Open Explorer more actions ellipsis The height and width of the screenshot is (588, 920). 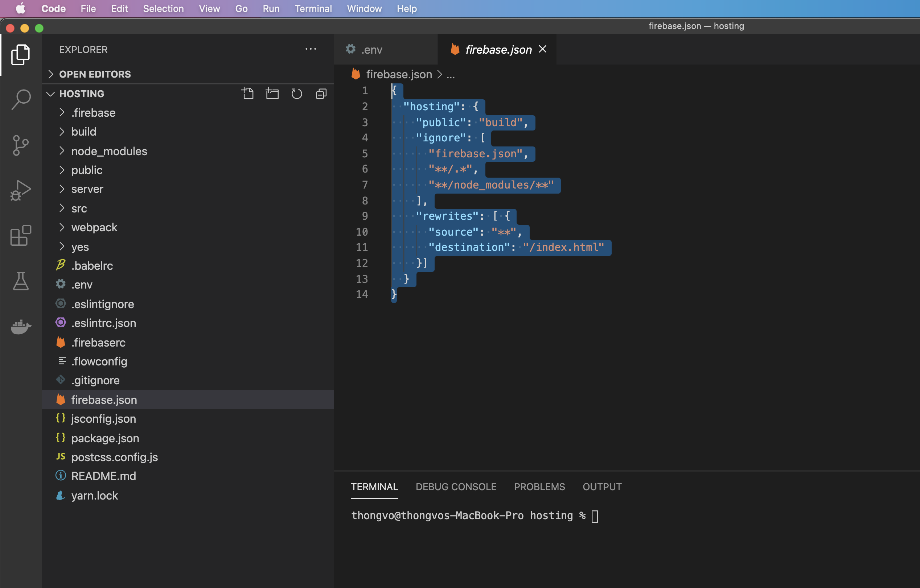coord(311,49)
